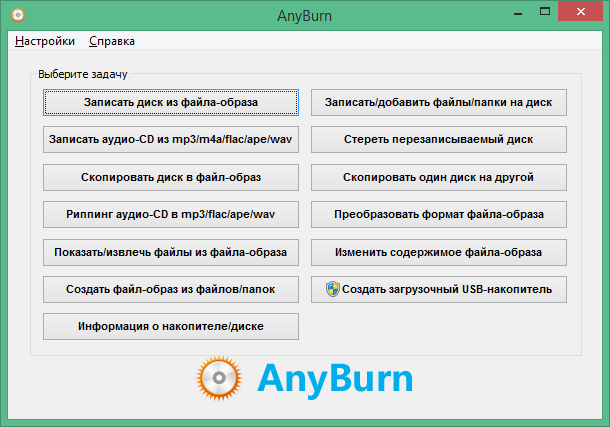610x427 pixels.
Task: Choose Скопировать диск в файл-образ
Action: (x=171, y=177)
